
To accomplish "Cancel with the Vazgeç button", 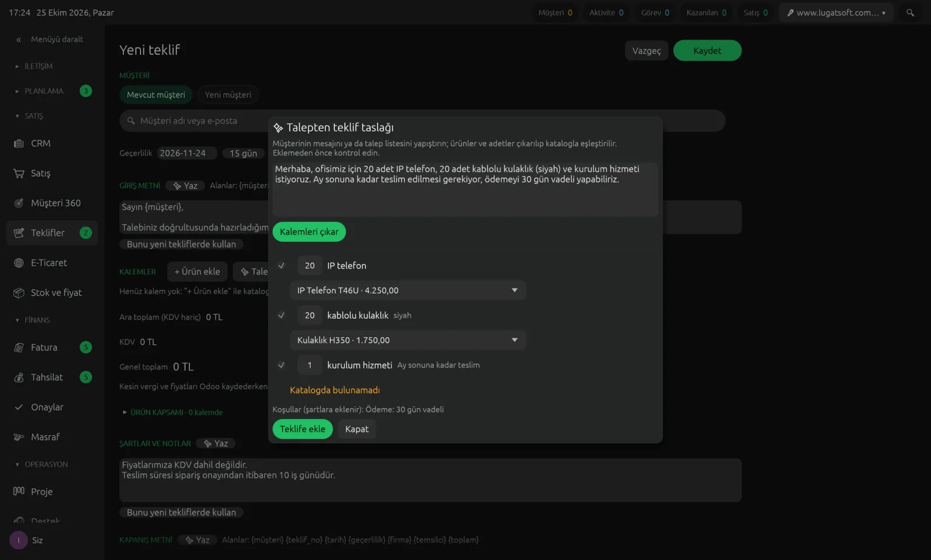I will (646, 51).
